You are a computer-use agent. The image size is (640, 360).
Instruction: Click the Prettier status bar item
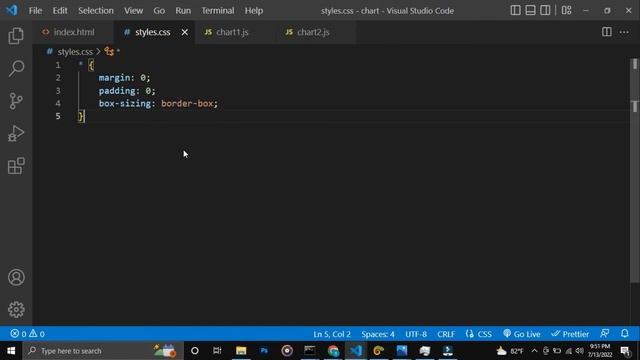tap(570, 334)
